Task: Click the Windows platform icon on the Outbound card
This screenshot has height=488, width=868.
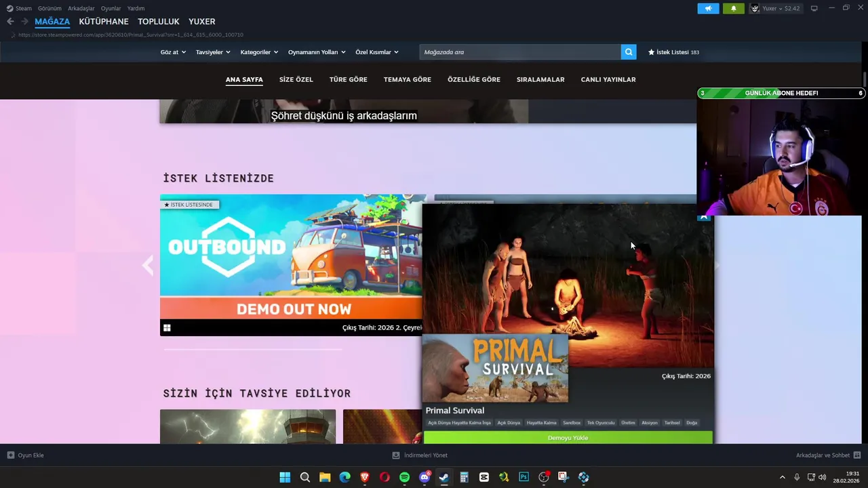Action: coord(167,328)
